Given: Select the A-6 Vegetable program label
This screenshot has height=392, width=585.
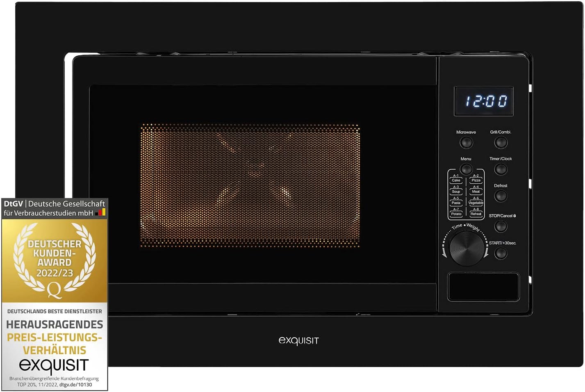Looking at the screenshot, I should [x=476, y=201].
